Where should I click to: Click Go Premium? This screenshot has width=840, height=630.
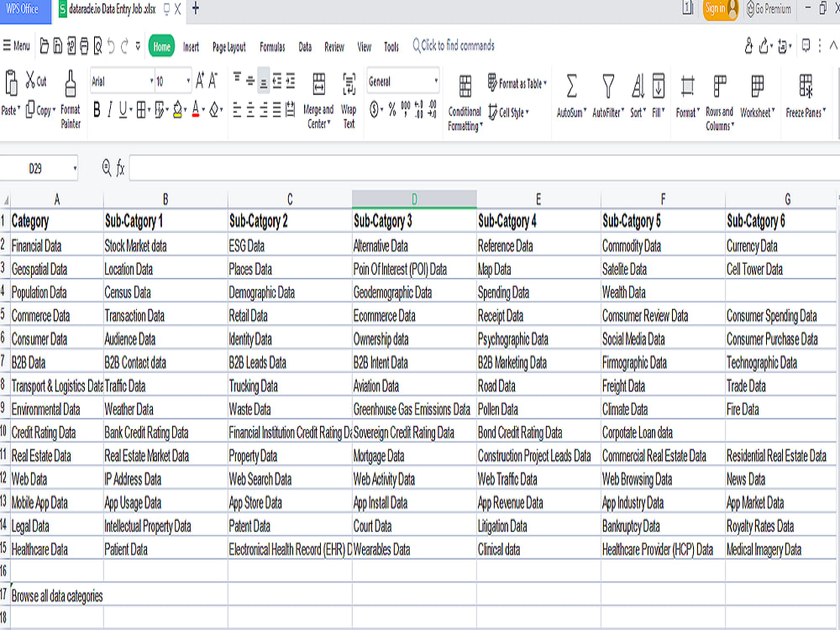[x=769, y=8]
